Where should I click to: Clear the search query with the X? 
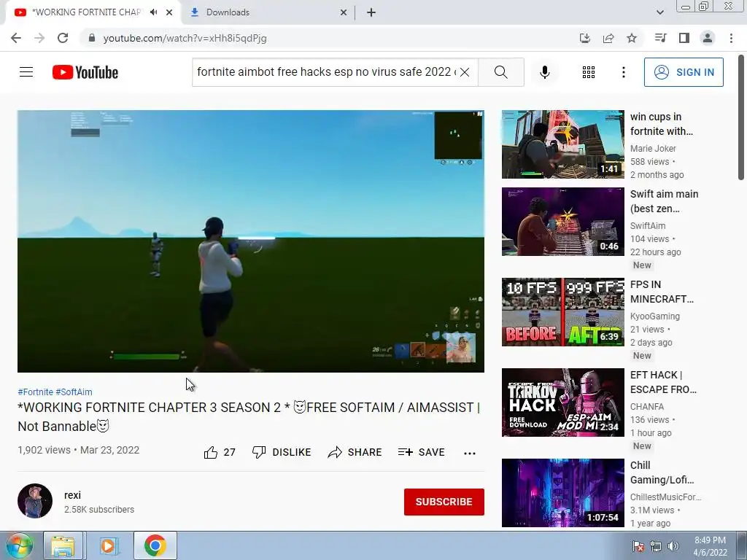click(x=465, y=72)
